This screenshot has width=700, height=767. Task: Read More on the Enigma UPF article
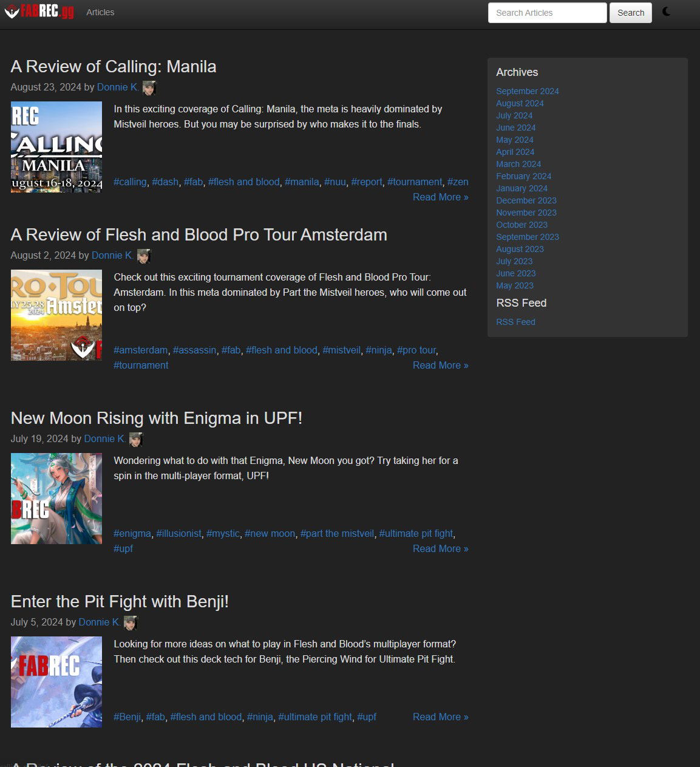(x=440, y=548)
